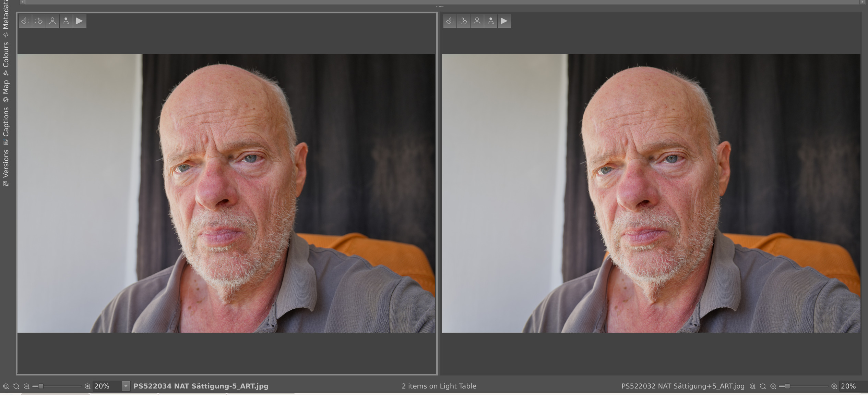Image resolution: width=868 pixels, height=395 pixels.
Task: Show face tags in left panel
Action: [52, 21]
